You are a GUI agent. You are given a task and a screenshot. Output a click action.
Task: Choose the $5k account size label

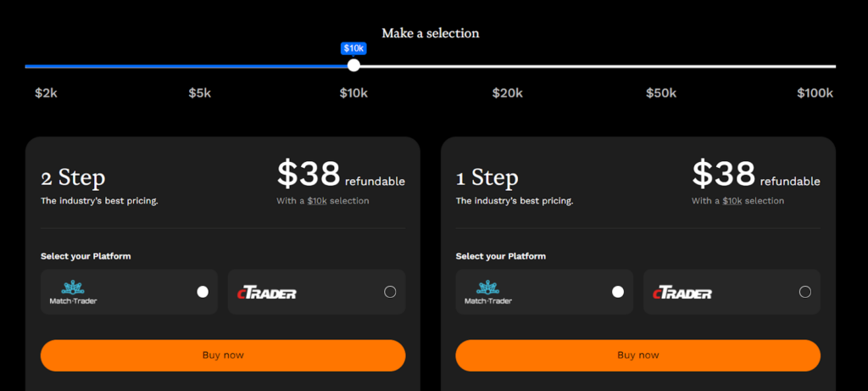point(199,93)
